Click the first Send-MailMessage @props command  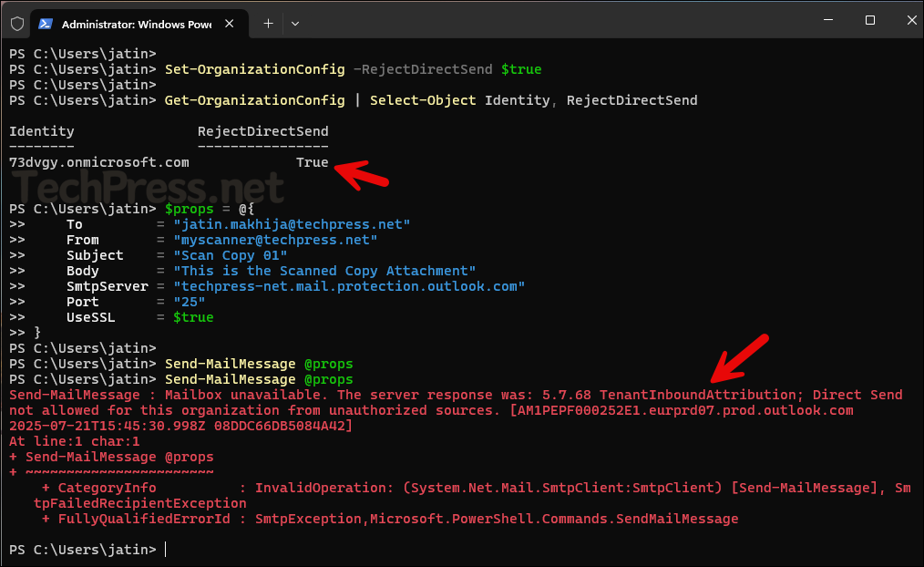[x=259, y=365]
